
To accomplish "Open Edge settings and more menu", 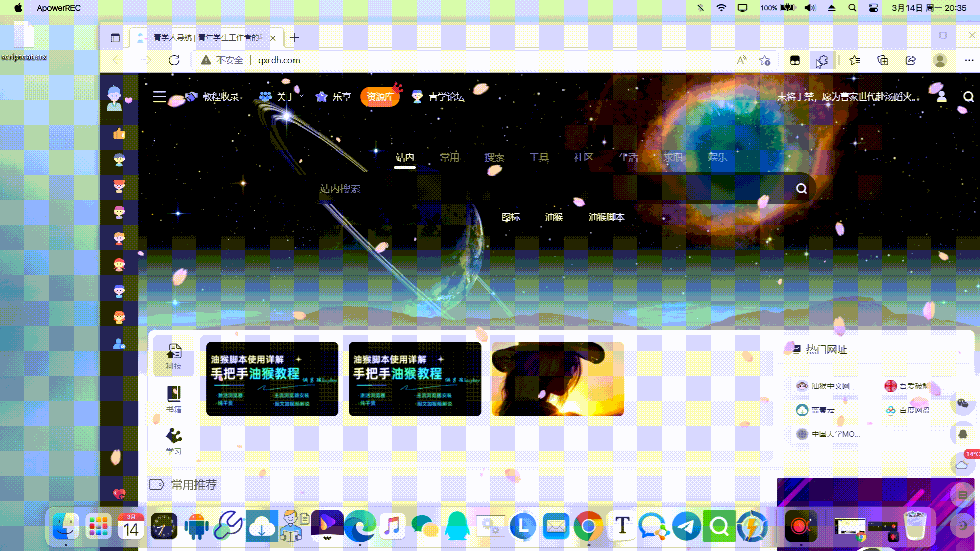I will tap(969, 60).
